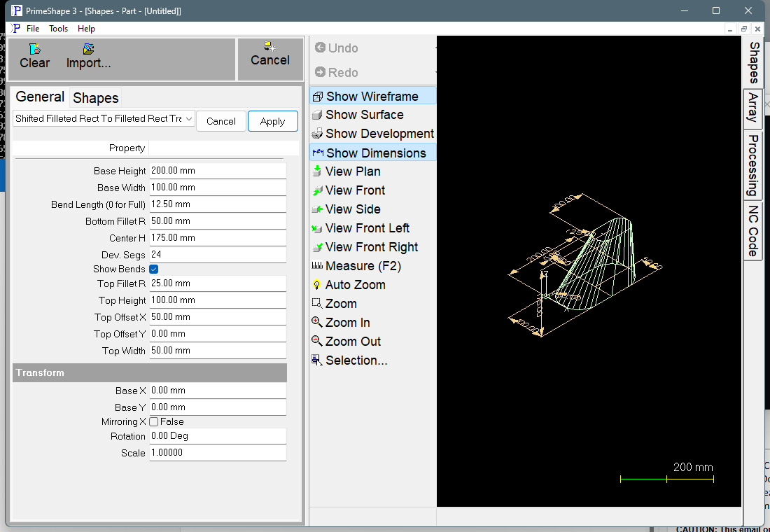The height and width of the screenshot is (532, 770).
Task: Toggle Show Wireframe view
Action: click(x=372, y=96)
